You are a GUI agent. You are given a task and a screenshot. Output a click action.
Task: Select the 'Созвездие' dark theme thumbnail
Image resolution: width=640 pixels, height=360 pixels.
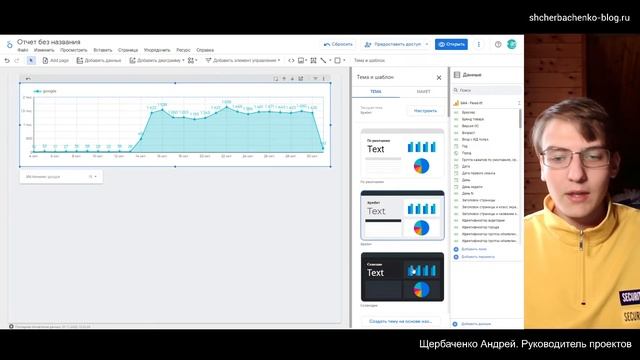402,277
